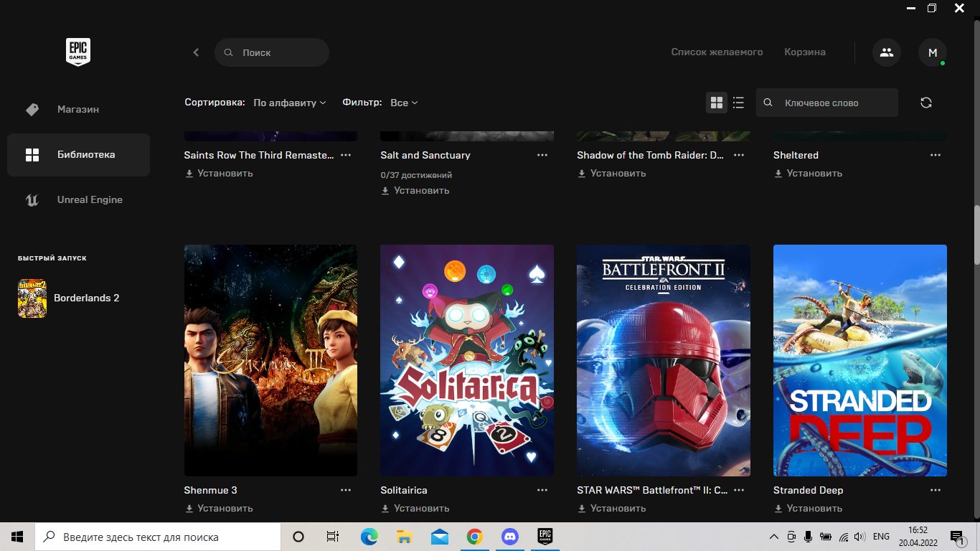
Task: Open Магазин in the sidebar
Action: (78, 110)
